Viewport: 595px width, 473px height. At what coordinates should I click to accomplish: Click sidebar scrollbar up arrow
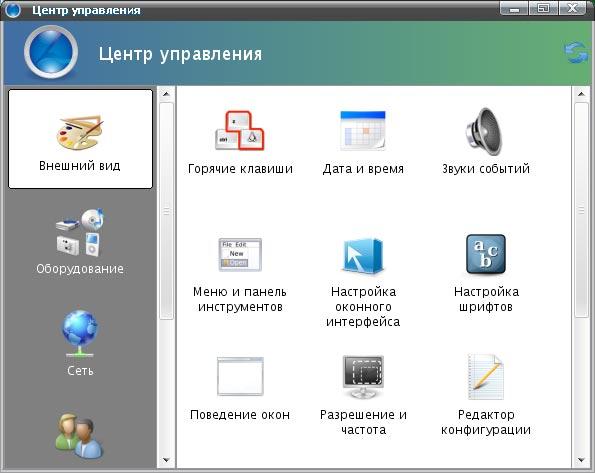[166, 94]
